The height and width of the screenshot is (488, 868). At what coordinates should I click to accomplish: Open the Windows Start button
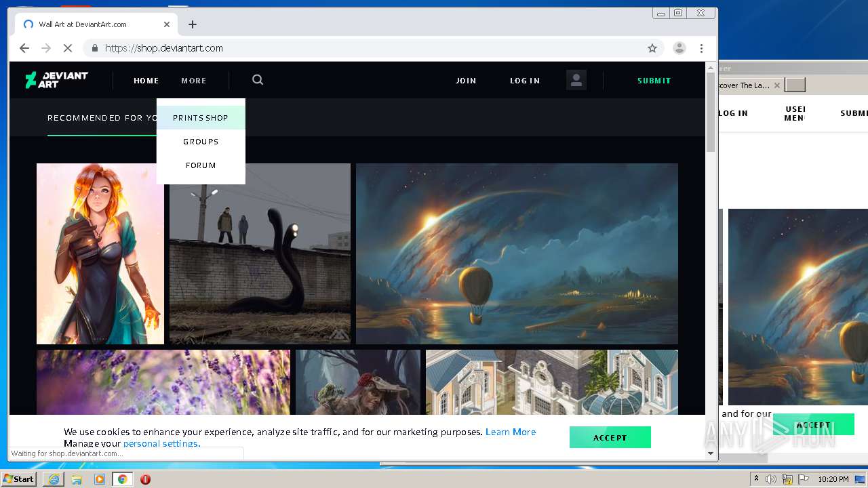point(19,479)
